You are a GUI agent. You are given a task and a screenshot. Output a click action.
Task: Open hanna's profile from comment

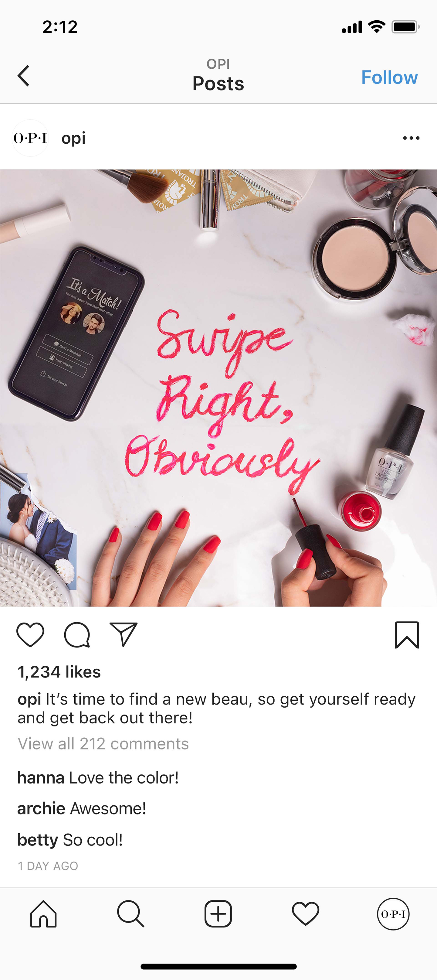click(x=41, y=778)
